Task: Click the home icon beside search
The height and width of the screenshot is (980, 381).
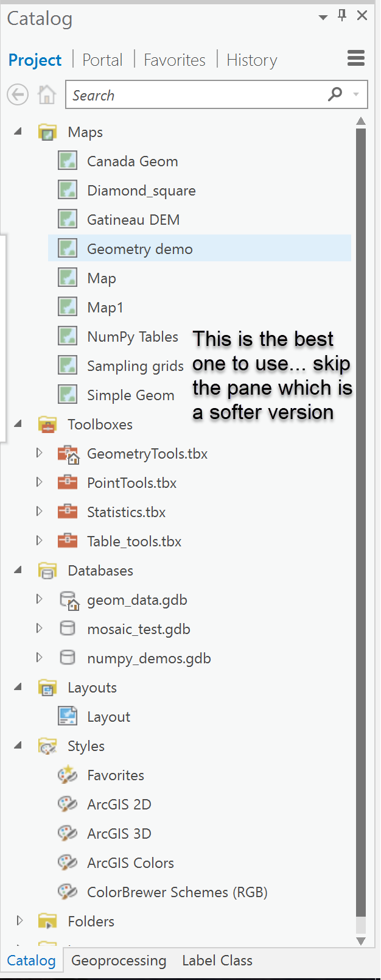Action: [x=46, y=95]
